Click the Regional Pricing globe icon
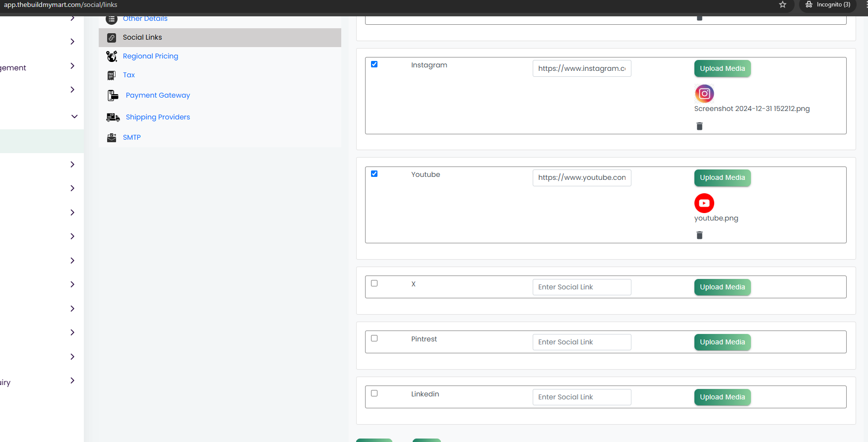 click(112, 56)
